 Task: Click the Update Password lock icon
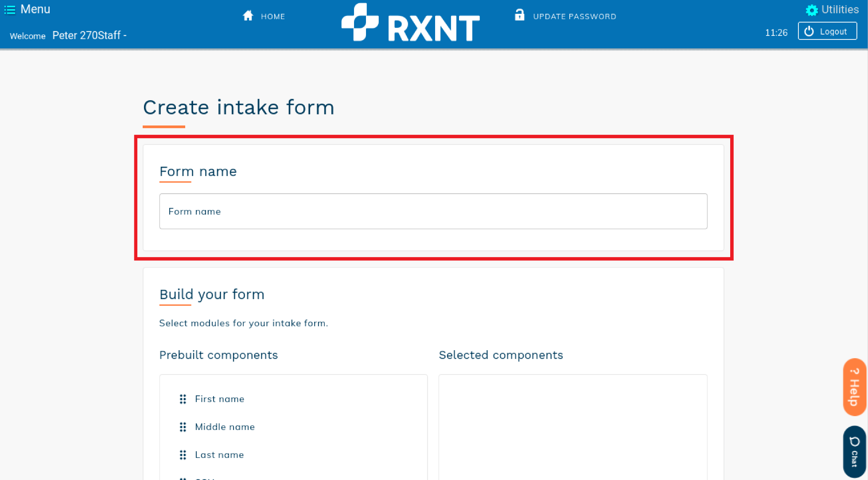[x=519, y=15]
